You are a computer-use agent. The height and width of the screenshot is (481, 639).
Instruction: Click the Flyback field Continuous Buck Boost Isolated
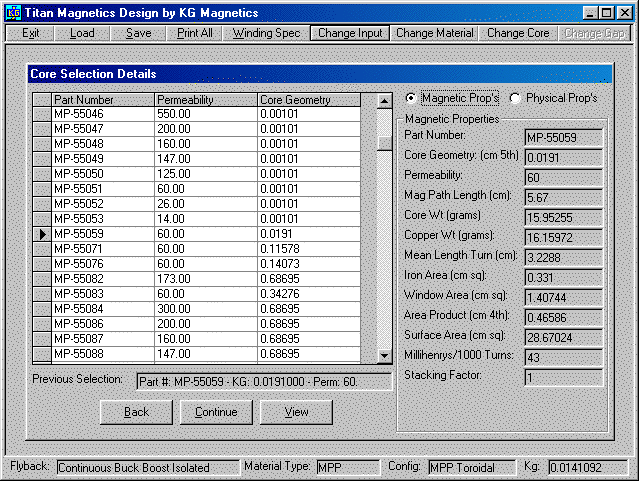click(x=148, y=468)
